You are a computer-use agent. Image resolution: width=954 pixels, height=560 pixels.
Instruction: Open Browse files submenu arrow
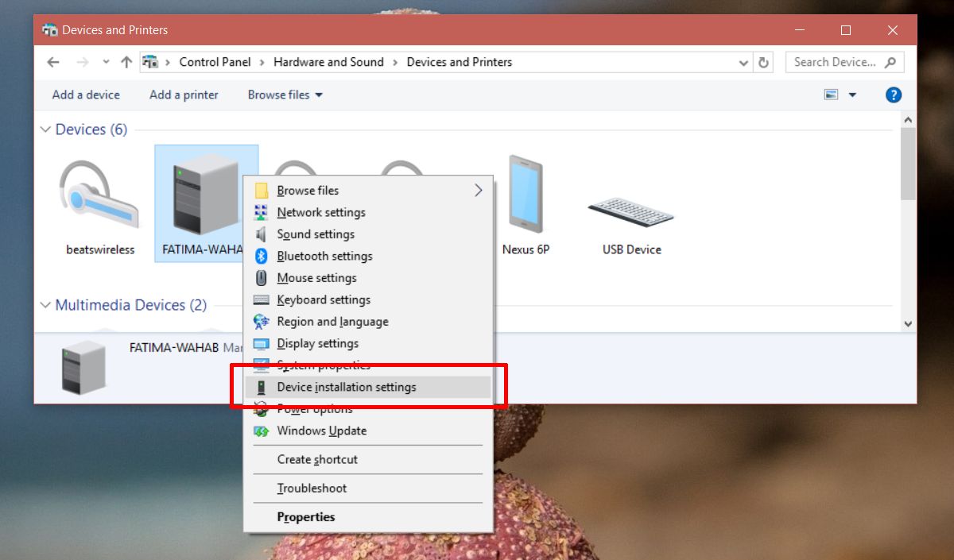pos(479,191)
